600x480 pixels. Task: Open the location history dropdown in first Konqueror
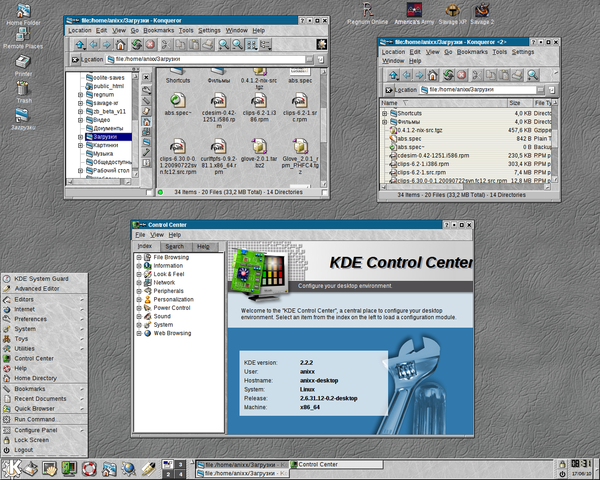click(309, 59)
